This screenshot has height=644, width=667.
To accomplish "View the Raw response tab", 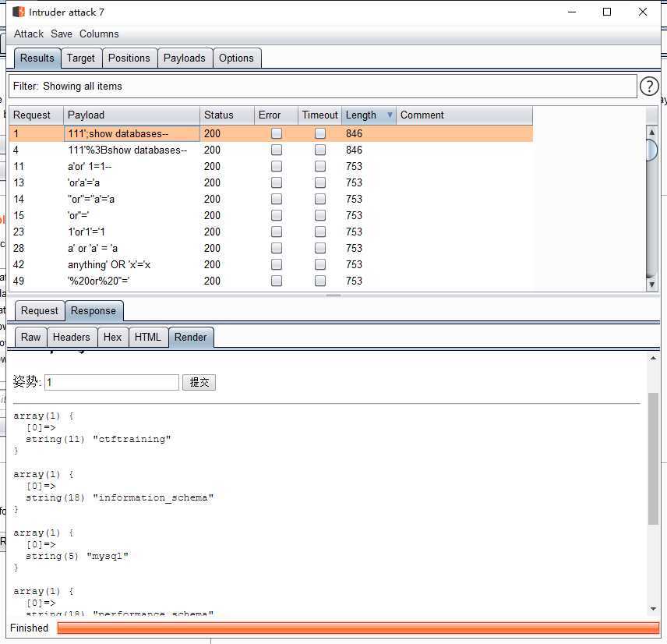I will (x=30, y=338).
